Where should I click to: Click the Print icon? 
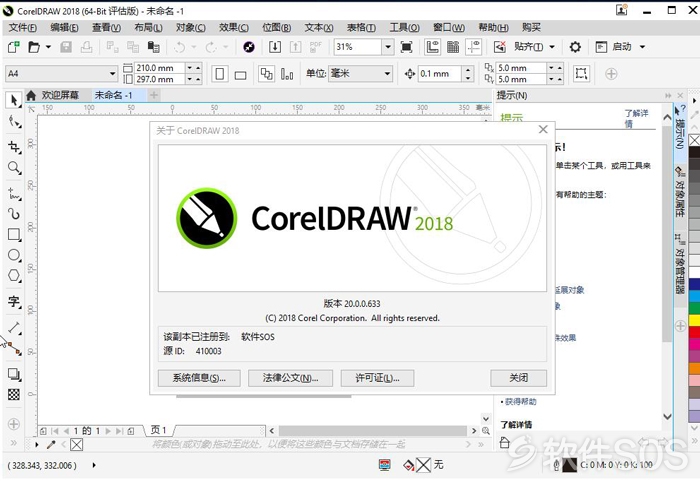pyautogui.click(x=87, y=46)
